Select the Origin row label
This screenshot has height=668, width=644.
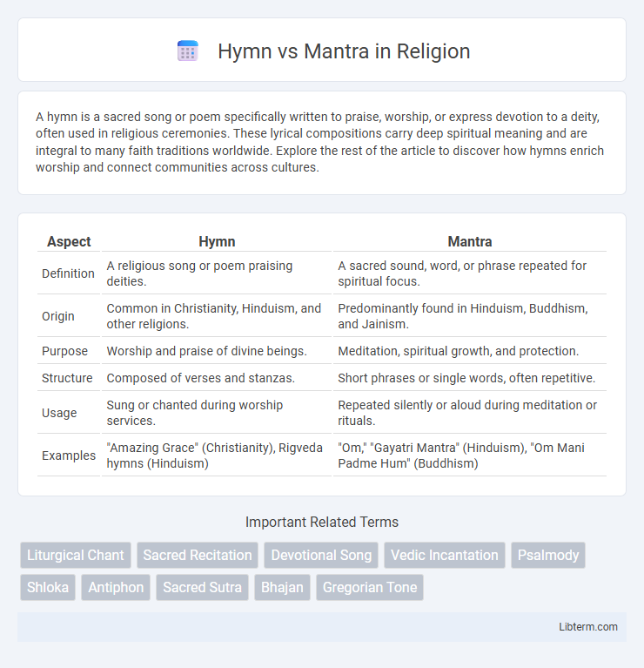pyautogui.click(x=58, y=316)
